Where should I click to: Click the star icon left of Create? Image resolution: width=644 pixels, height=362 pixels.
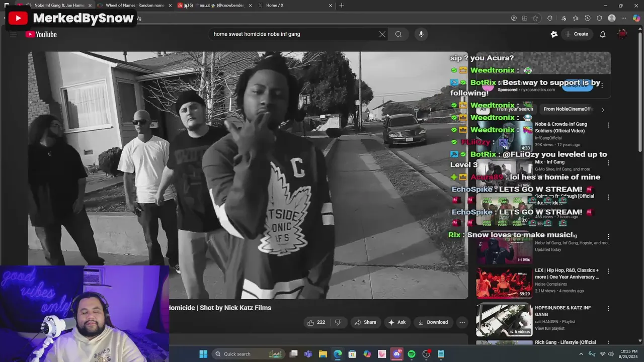click(554, 34)
